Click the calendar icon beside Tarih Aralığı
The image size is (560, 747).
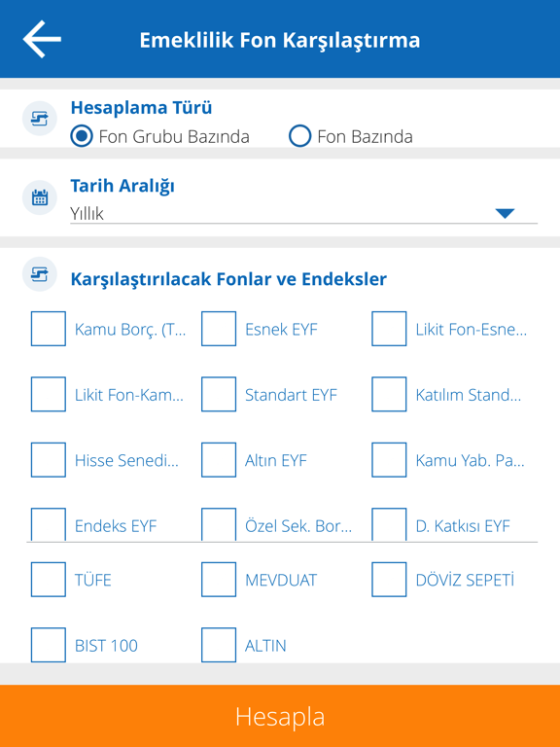(40, 197)
